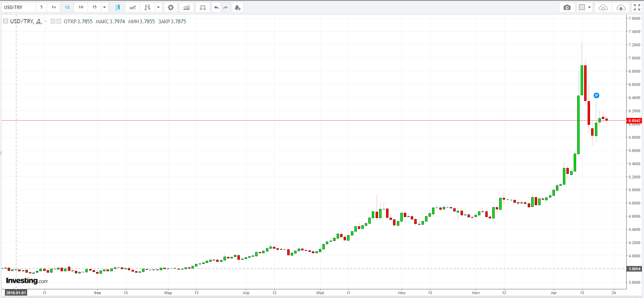Click the 4.2000 price axis label
This screenshot has height=298, width=644.
tap(634, 243)
